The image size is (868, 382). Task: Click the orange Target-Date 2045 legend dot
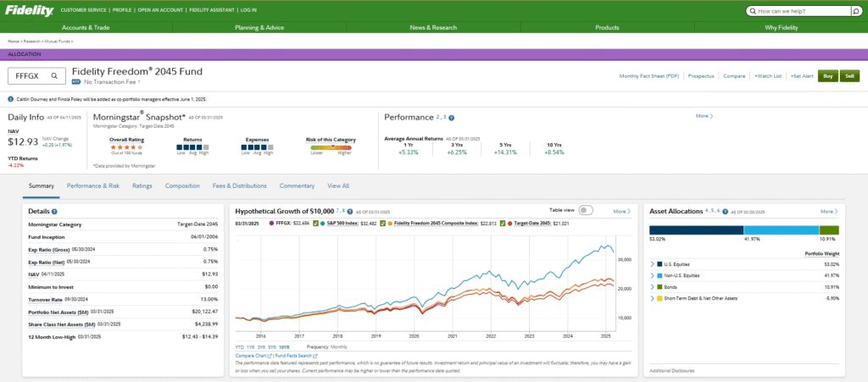pyautogui.click(x=510, y=224)
